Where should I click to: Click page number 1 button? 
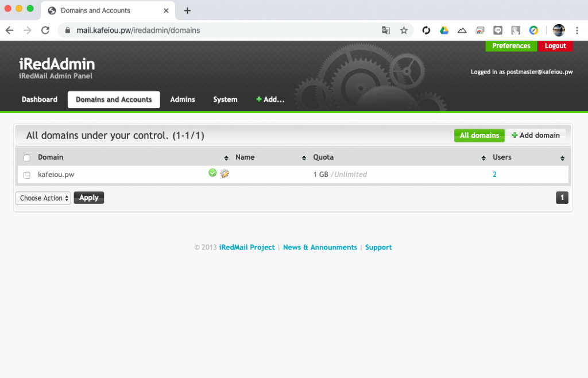pyautogui.click(x=562, y=198)
